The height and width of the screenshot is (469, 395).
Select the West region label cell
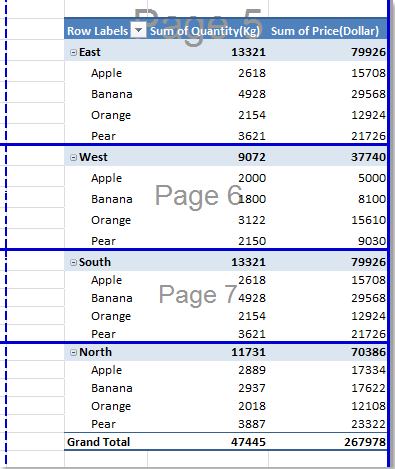[x=93, y=157]
